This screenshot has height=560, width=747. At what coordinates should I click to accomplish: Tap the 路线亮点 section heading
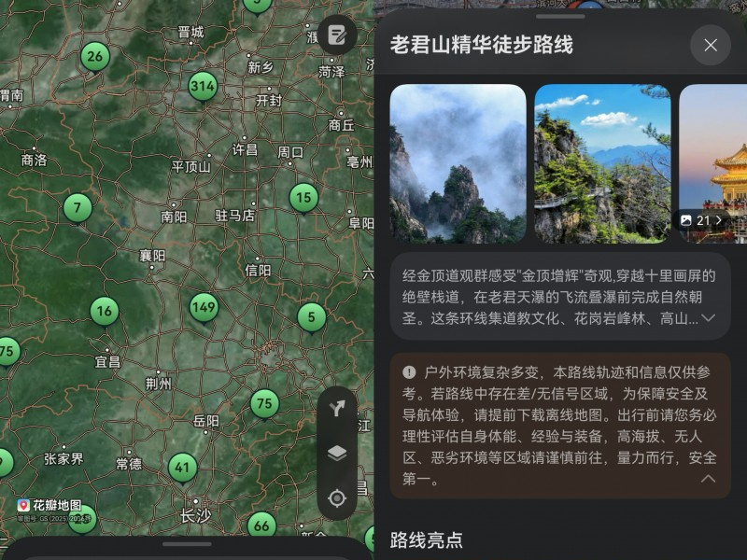(426, 539)
